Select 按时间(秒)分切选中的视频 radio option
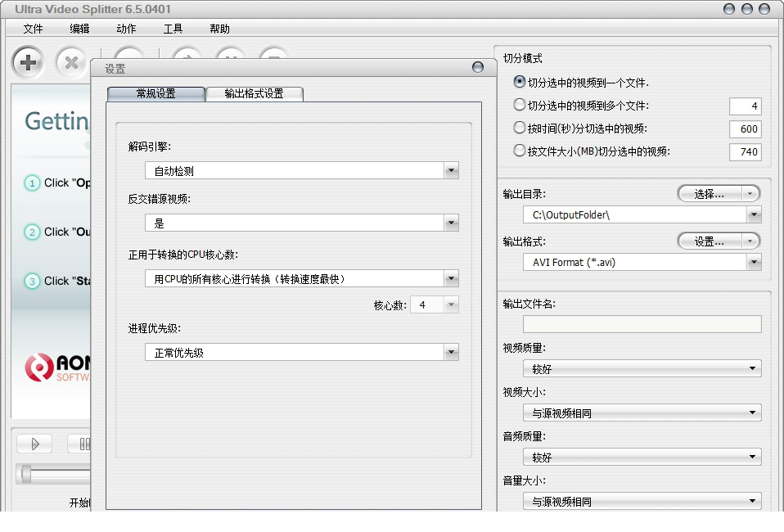Screen dimensions: 784x532 tap(520, 128)
